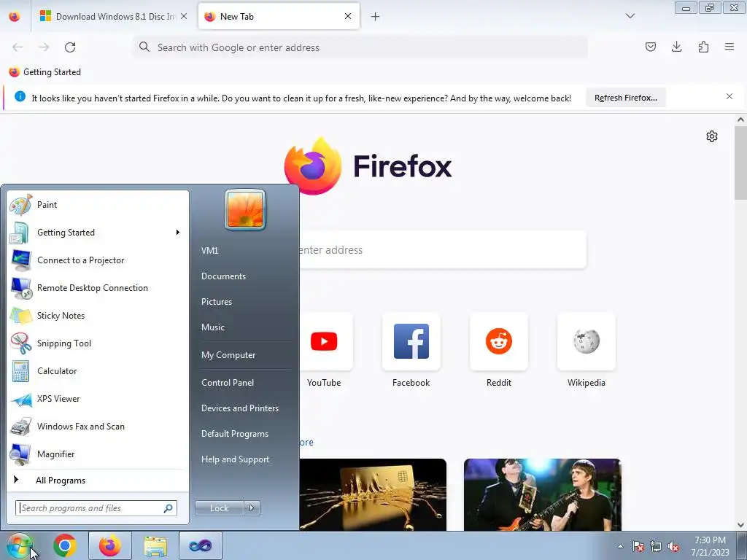The width and height of the screenshot is (747, 560).
Task: Open Firefox application menu
Action: coord(729,47)
